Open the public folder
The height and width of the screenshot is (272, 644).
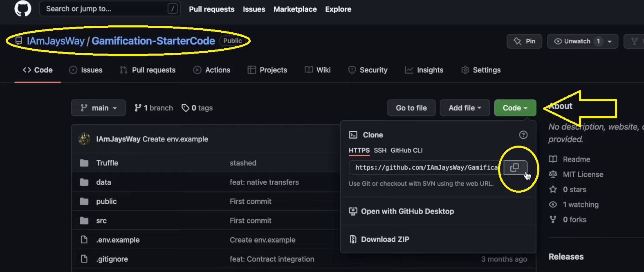[x=106, y=201]
